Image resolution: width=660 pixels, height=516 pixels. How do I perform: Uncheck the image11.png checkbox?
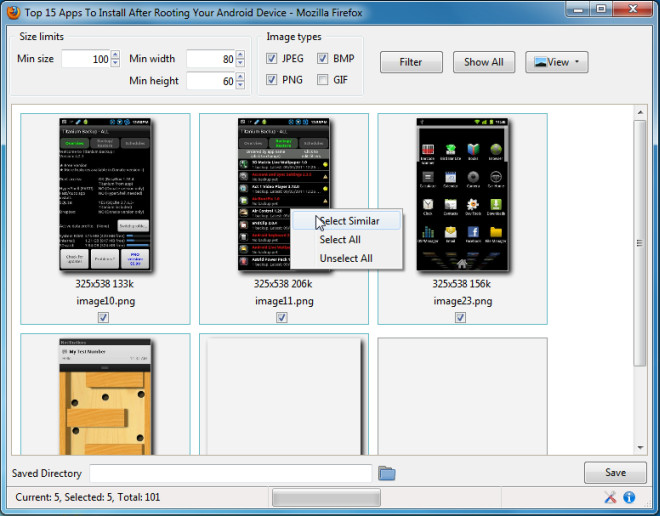282,317
